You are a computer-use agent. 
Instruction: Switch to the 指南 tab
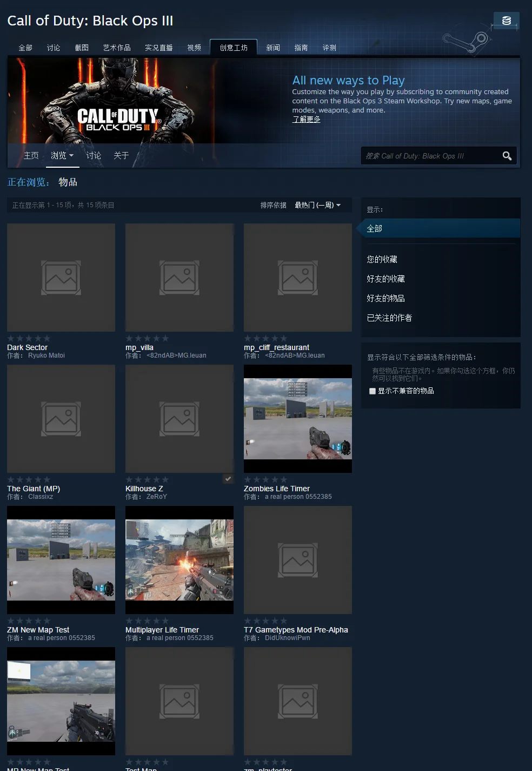click(301, 48)
